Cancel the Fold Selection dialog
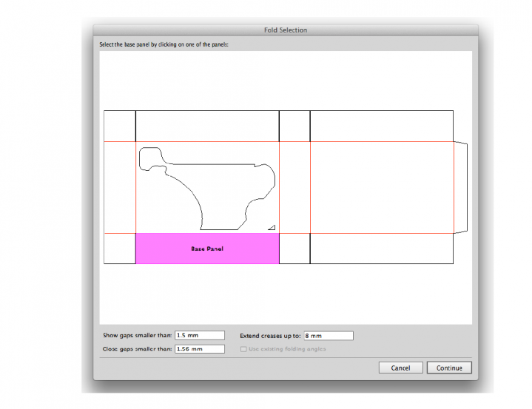 click(x=400, y=368)
